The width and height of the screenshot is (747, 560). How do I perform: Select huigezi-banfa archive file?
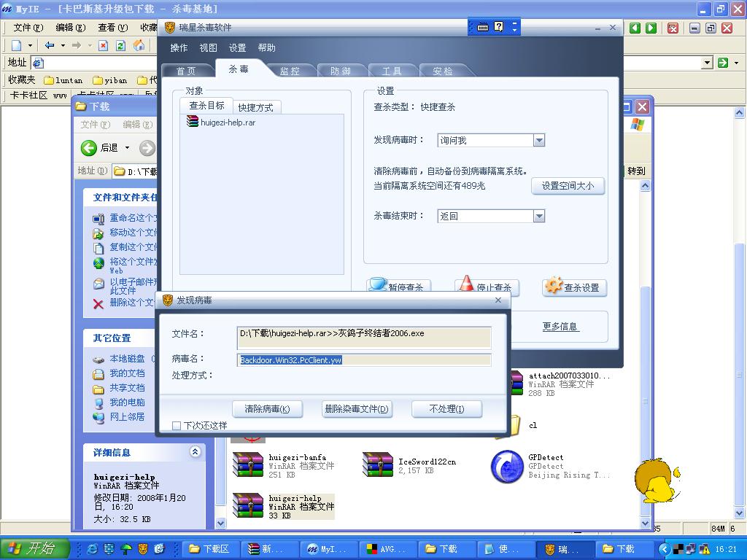coord(284,465)
